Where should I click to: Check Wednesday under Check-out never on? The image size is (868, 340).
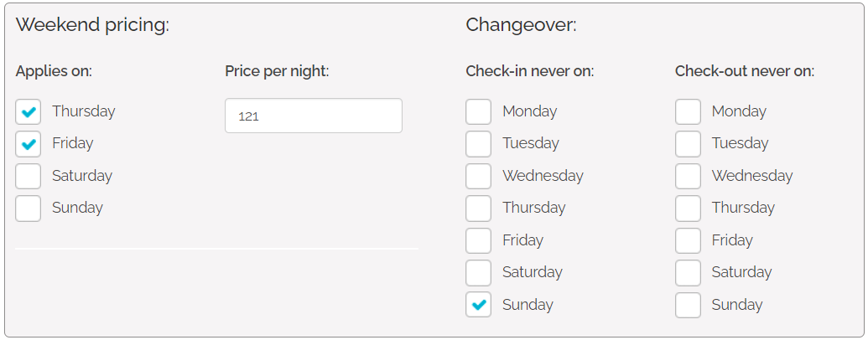click(688, 176)
